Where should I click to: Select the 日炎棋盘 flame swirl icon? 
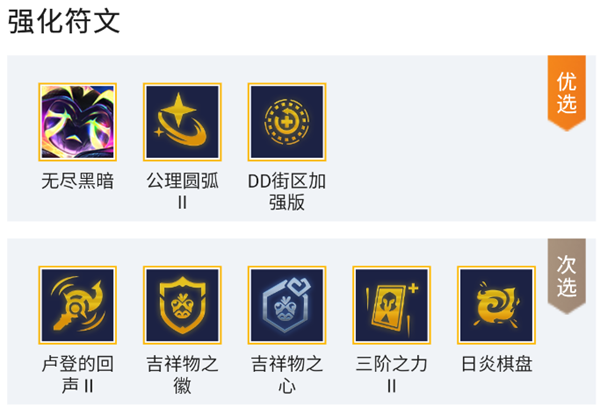(x=496, y=305)
